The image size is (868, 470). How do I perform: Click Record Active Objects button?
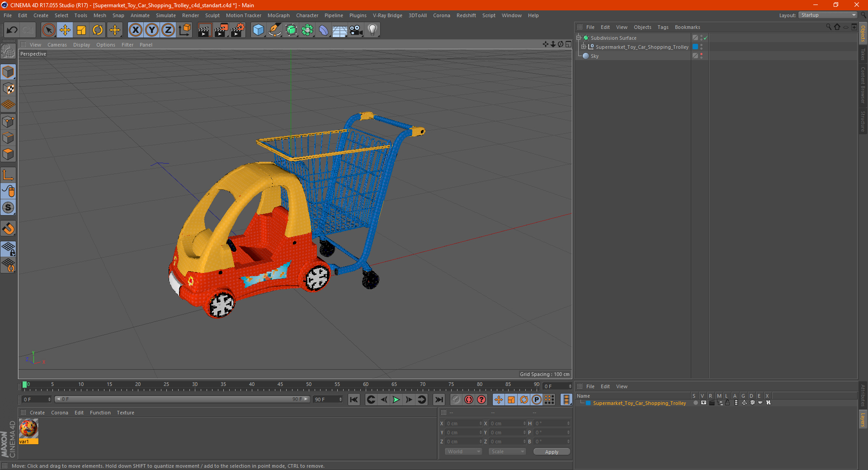[x=456, y=399]
